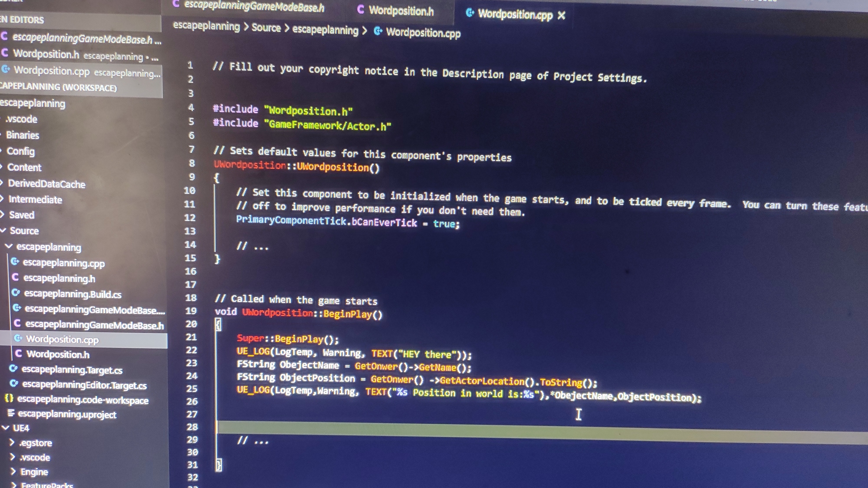
Task: Click the escapeplanning.cpp file icon
Action: (x=15, y=262)
